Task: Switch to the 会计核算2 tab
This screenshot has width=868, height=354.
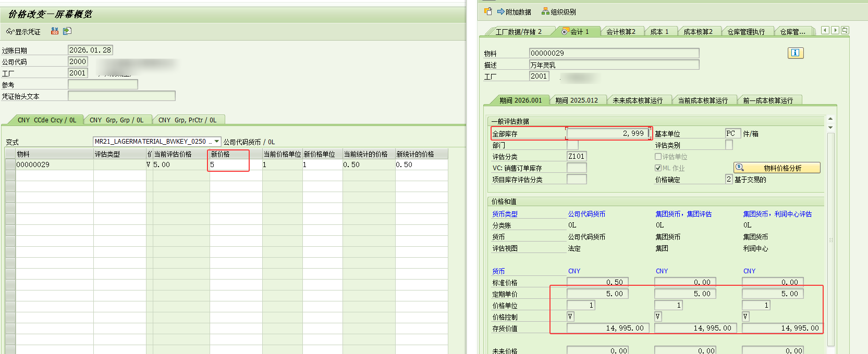Action: [620, 32]
